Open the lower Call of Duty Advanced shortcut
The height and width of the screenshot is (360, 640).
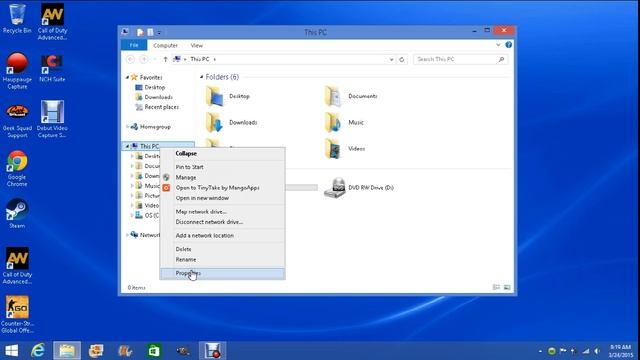17,265
